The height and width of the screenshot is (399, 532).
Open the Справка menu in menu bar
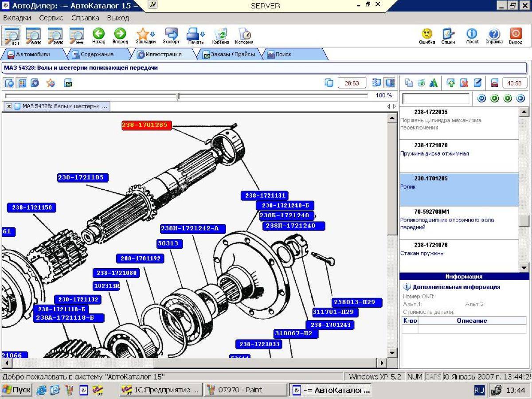[x=85, y=18]
